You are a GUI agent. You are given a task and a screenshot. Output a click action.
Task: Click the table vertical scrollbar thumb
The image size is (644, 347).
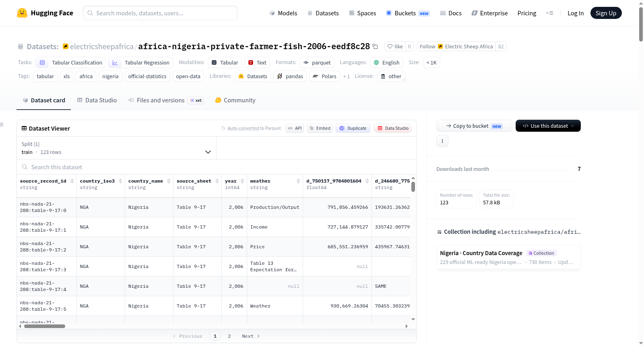point(413,187)
